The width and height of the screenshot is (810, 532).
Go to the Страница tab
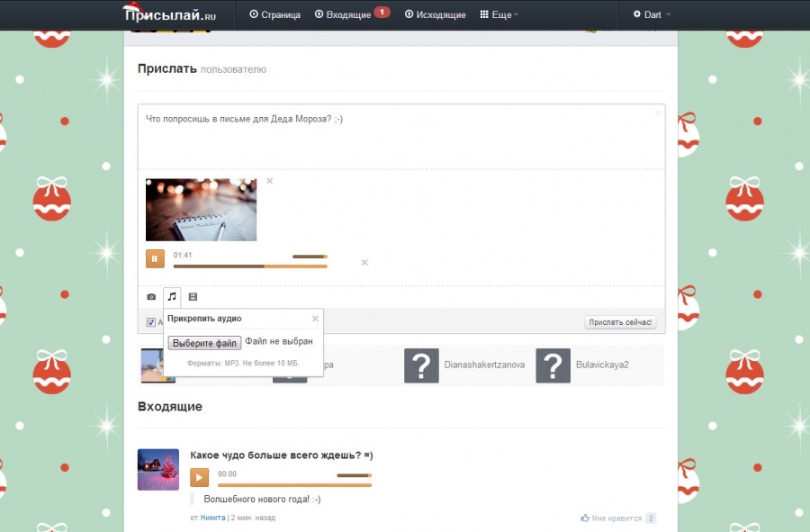[x=274, y=14]
